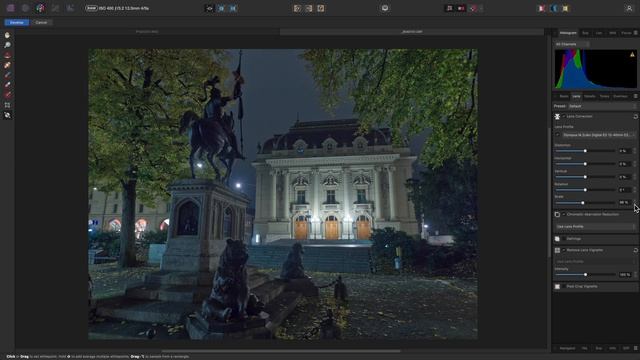Toggle the Lens Correction checkbox
Image resolution: width=640 pixels, height=360 pixels.
click(x=564, y=116)
